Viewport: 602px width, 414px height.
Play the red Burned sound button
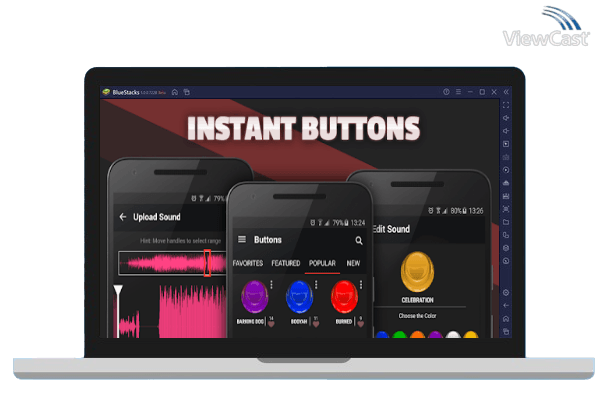344,296
